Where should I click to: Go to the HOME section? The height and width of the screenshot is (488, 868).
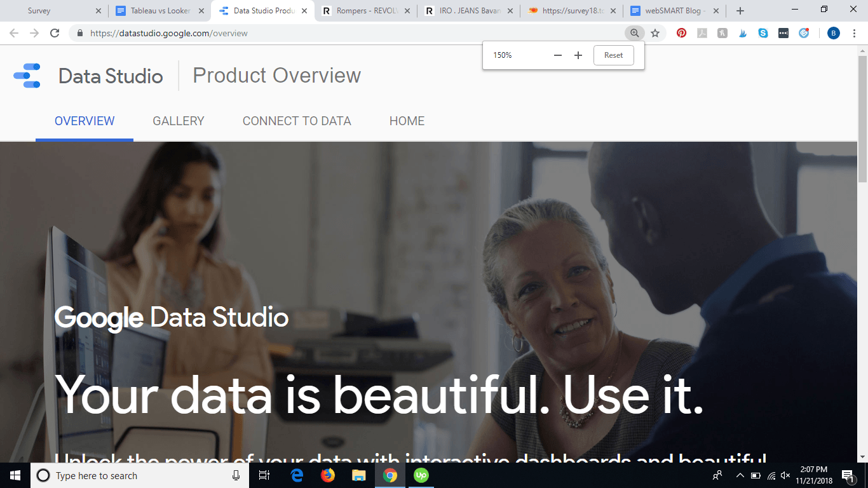click(407, 121)
